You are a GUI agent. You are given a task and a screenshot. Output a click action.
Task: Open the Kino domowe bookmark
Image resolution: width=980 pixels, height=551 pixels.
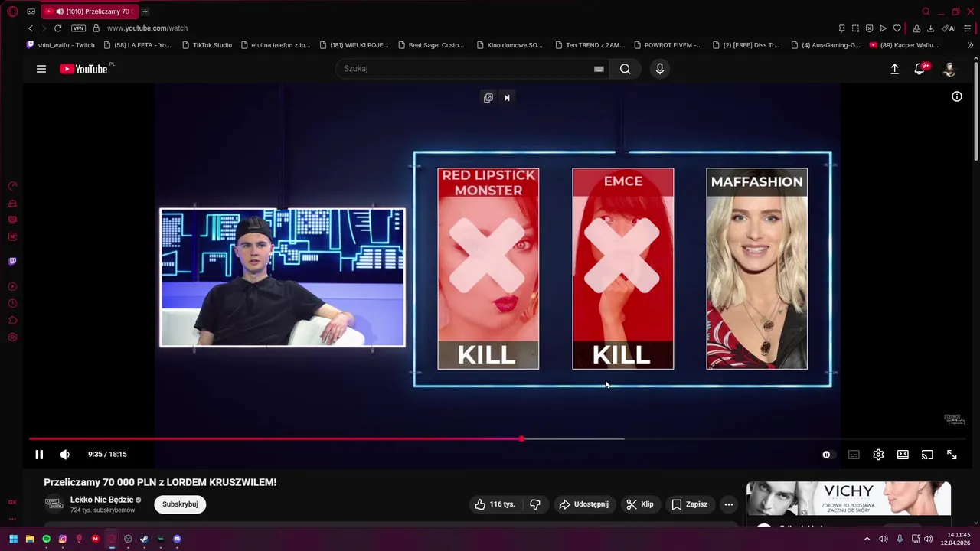pos(509,45)
